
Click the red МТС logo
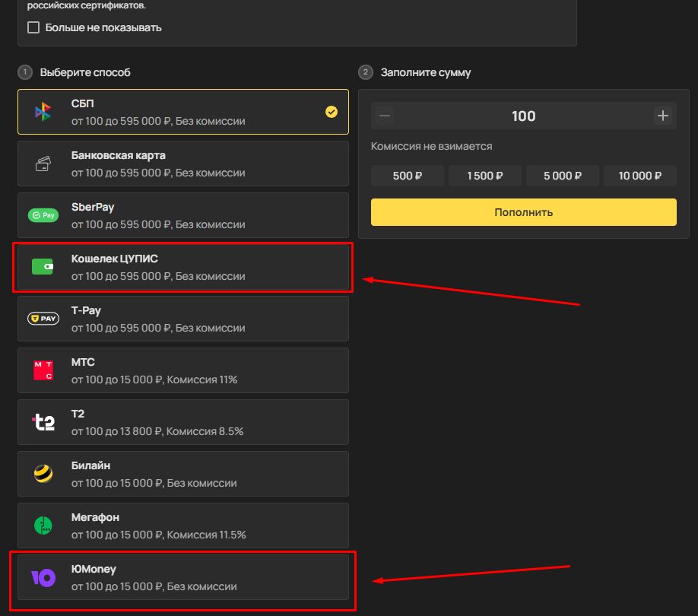pyautogui.click(x=43, y=370)
